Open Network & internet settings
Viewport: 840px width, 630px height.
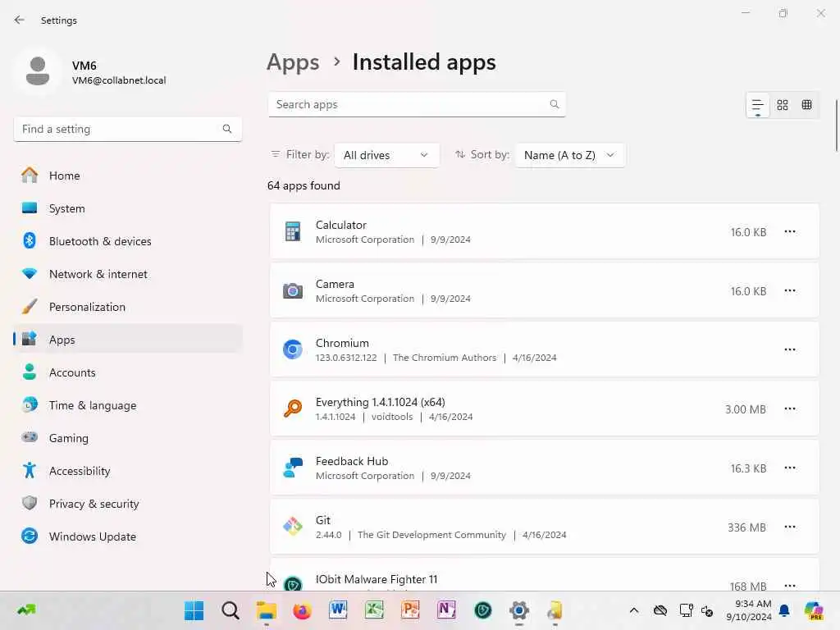[x=127, y=274]
